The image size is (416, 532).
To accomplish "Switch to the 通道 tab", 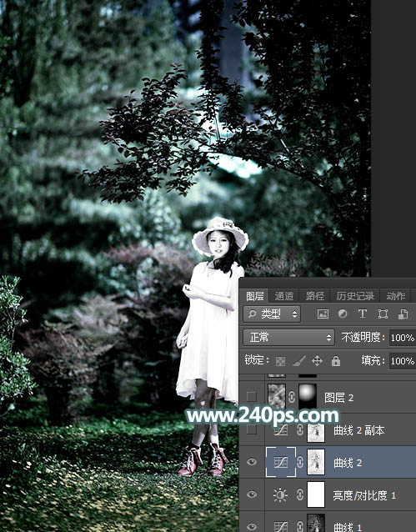I will (284, 296).
